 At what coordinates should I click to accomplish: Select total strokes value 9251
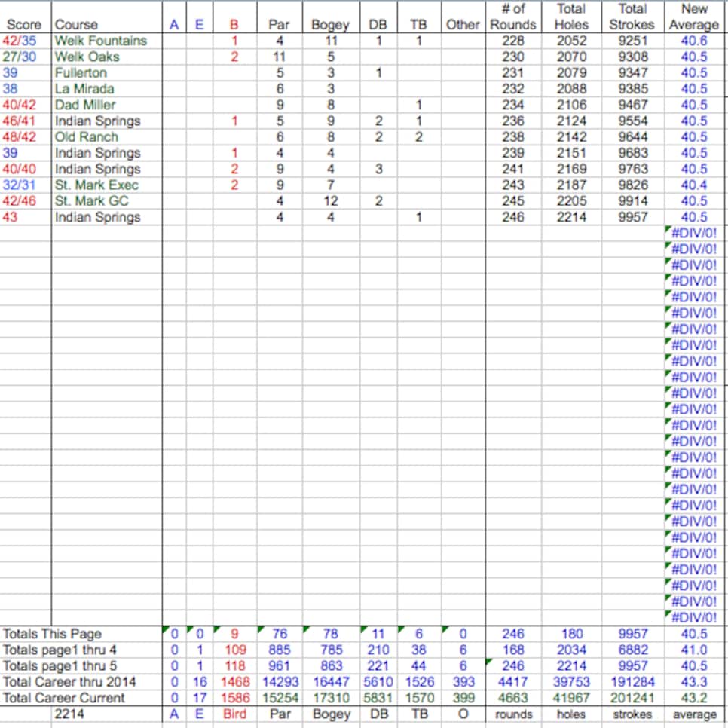click(633, 41)
